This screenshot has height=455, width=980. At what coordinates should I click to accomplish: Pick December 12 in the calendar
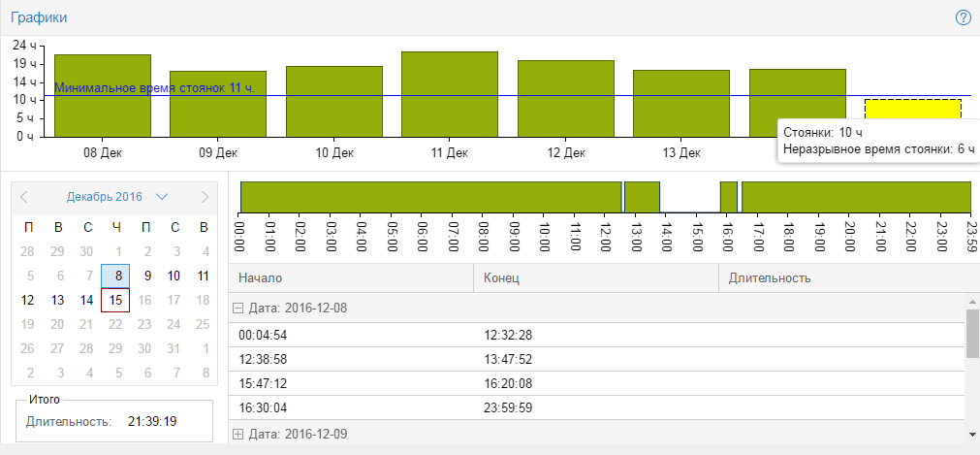[x=27, y=300]
